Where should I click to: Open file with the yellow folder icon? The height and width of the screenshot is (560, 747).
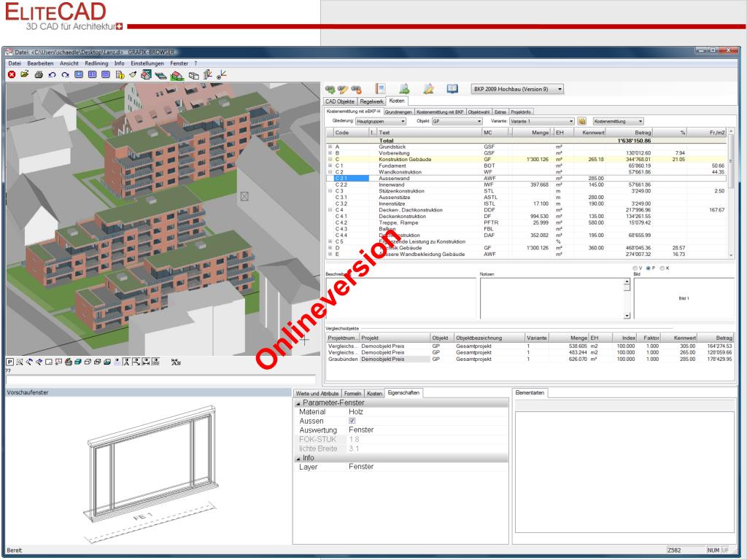23,74
